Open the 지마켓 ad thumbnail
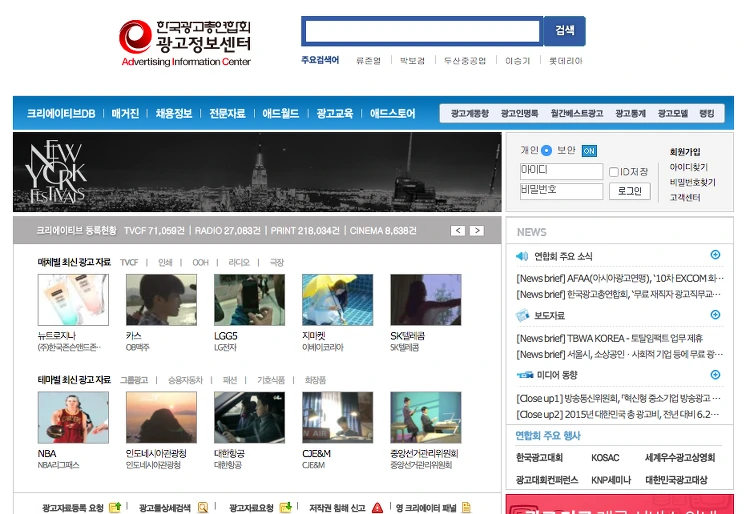Viewport: 750px width, 514px height. coord(337,300)
